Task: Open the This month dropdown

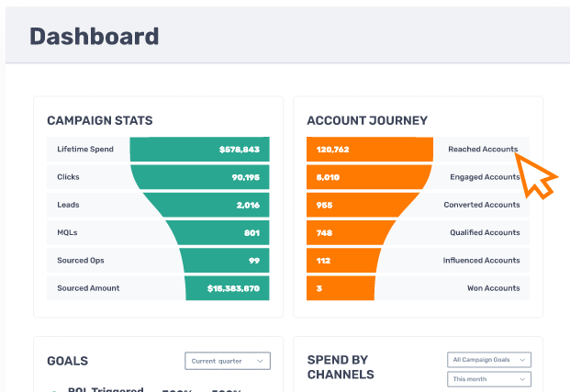Action: click(489, 379)
